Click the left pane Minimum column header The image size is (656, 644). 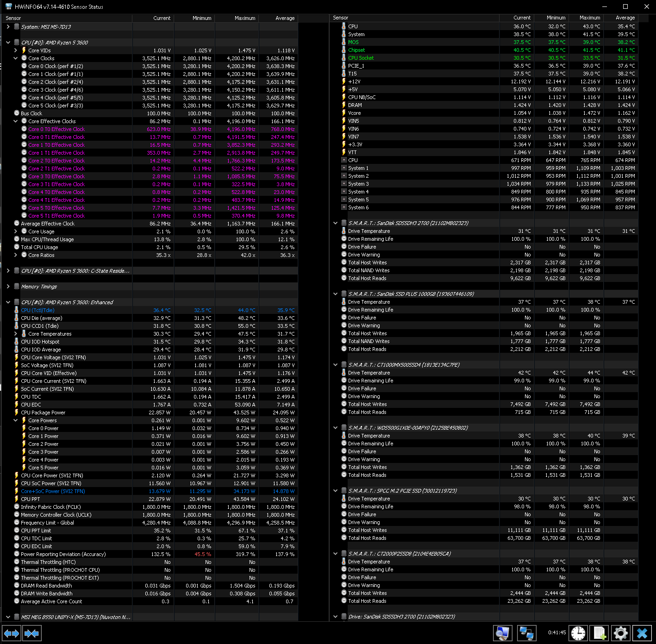point(194,18)
